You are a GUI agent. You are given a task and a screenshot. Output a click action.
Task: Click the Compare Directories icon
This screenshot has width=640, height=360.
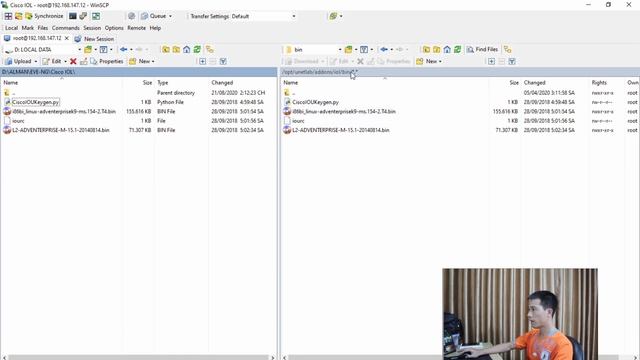tap(19, 16)
